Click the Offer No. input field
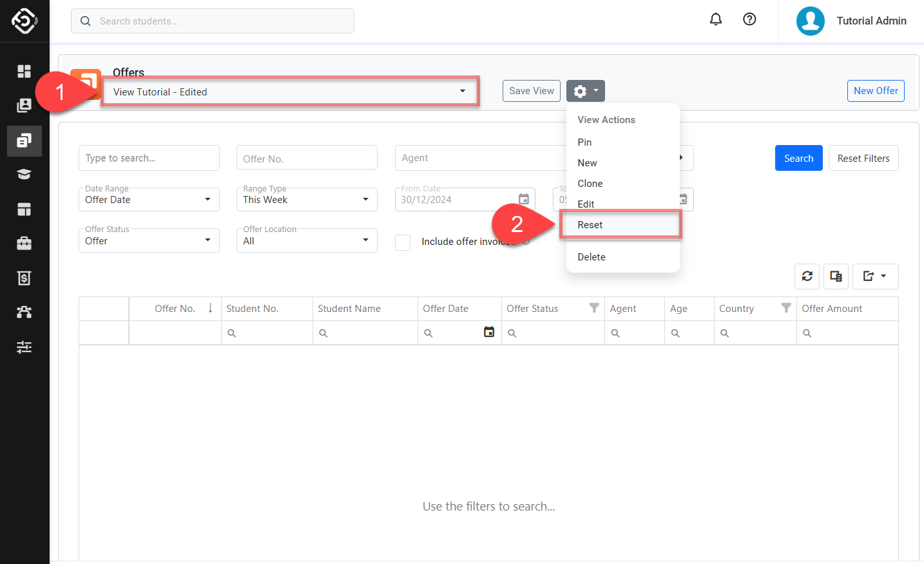924x564 pixels. click(306, 159)
